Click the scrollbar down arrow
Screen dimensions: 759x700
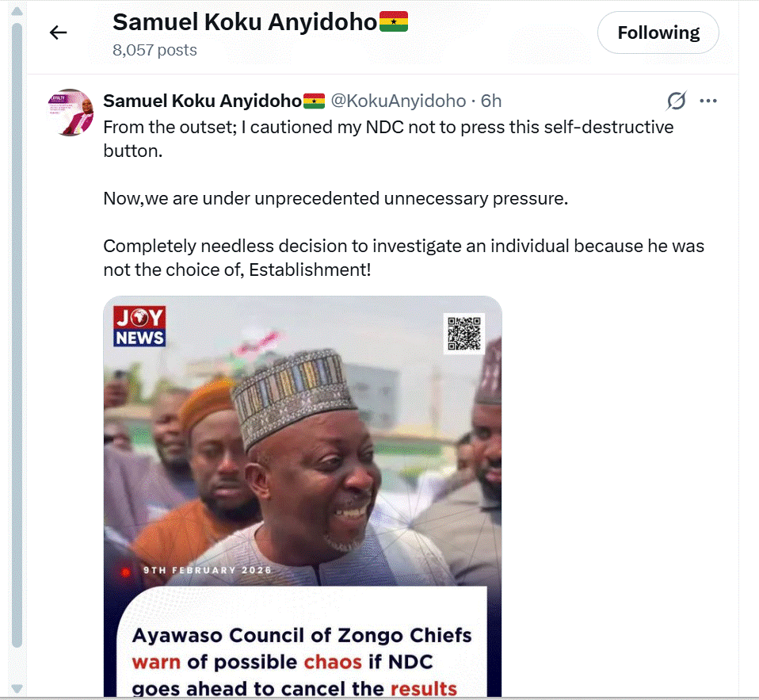[x=16, y=689]
